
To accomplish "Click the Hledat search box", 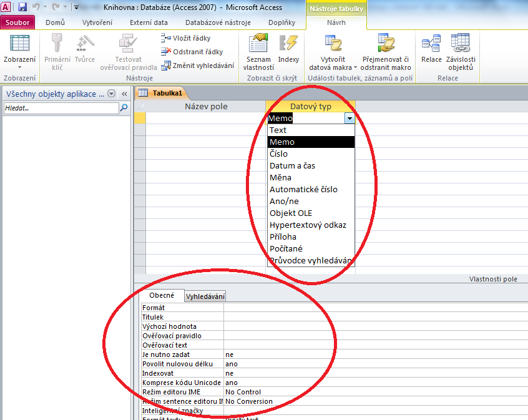I will tap(61, 108).
